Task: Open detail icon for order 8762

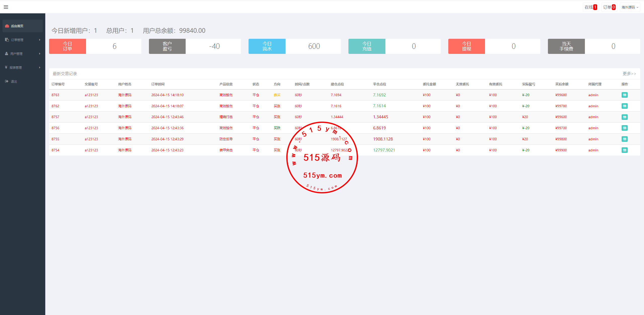Action: pyautogui.click(x=624, y=106)
